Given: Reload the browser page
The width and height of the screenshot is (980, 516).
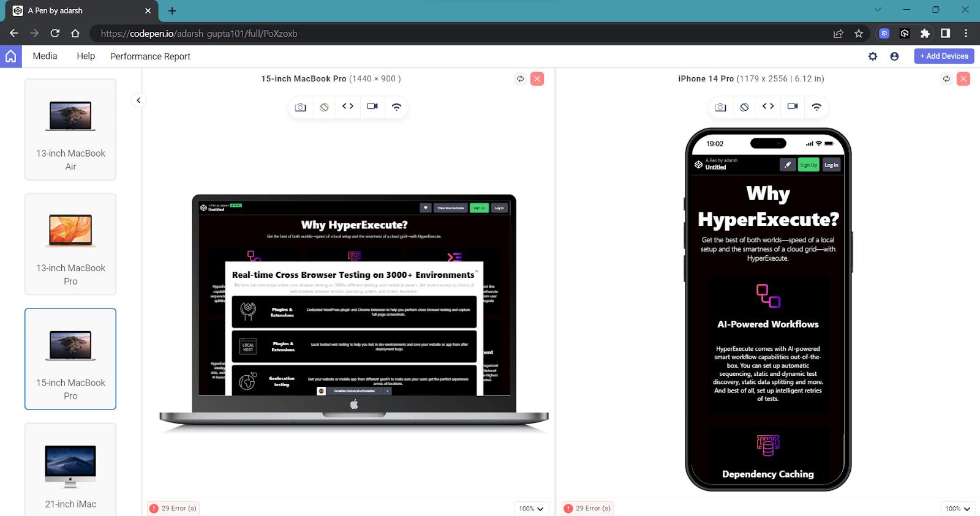Looking at the screenshot, I should coord(55,33).
